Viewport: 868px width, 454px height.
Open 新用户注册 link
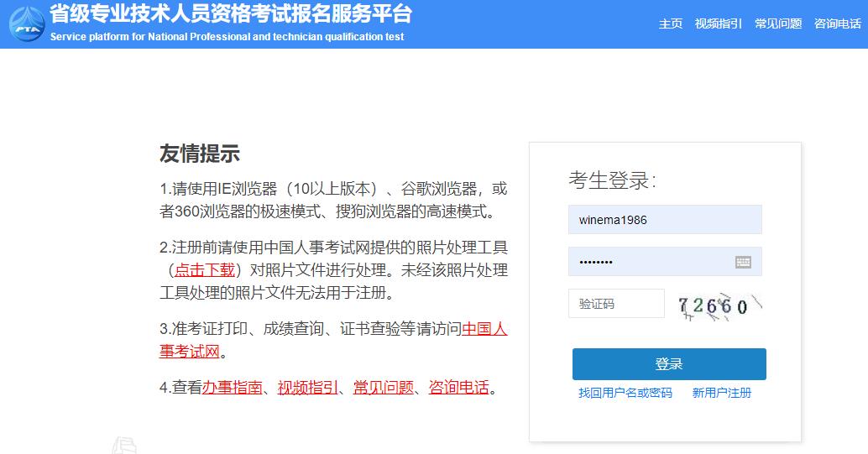point(721,393)
